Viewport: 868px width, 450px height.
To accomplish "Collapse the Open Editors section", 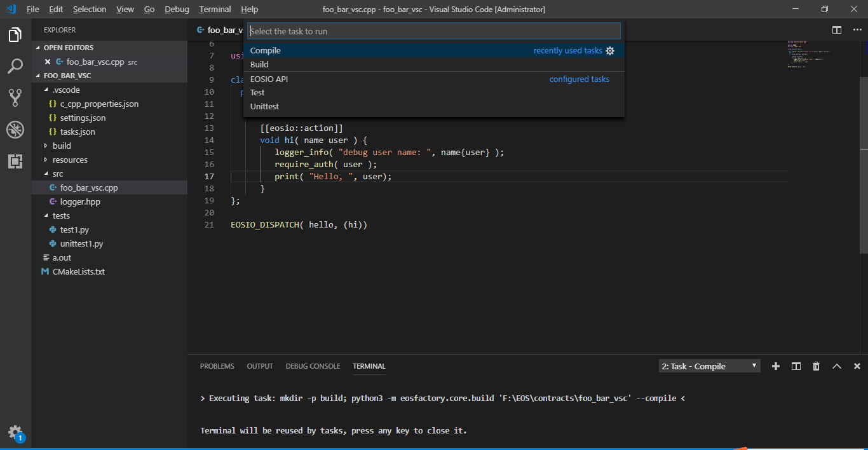I will [x=38, y=48].
